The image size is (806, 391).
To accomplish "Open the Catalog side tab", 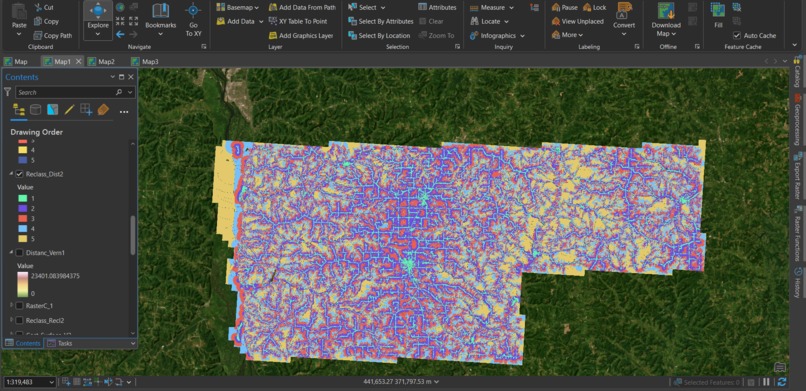I will [797, 71].
